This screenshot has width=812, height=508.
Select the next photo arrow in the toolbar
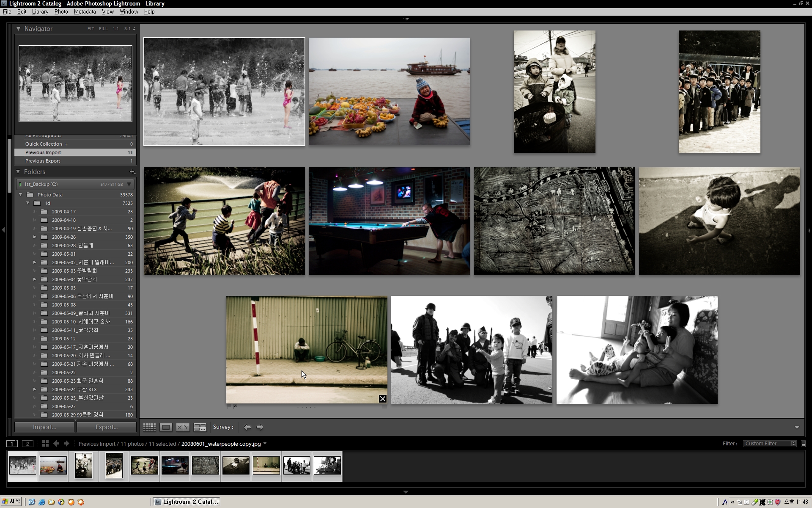(260, 427)
